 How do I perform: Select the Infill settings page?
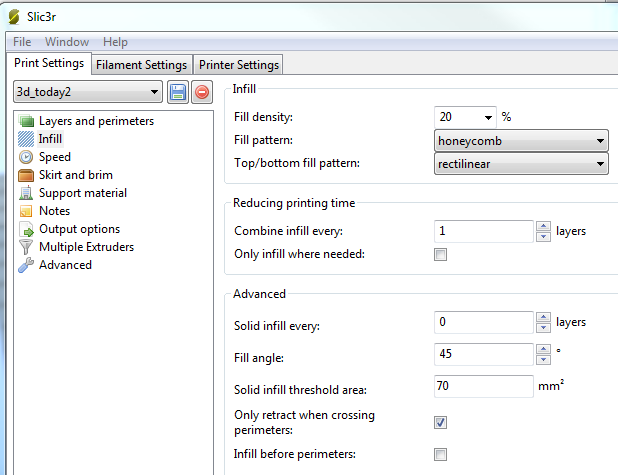(50, 139)
